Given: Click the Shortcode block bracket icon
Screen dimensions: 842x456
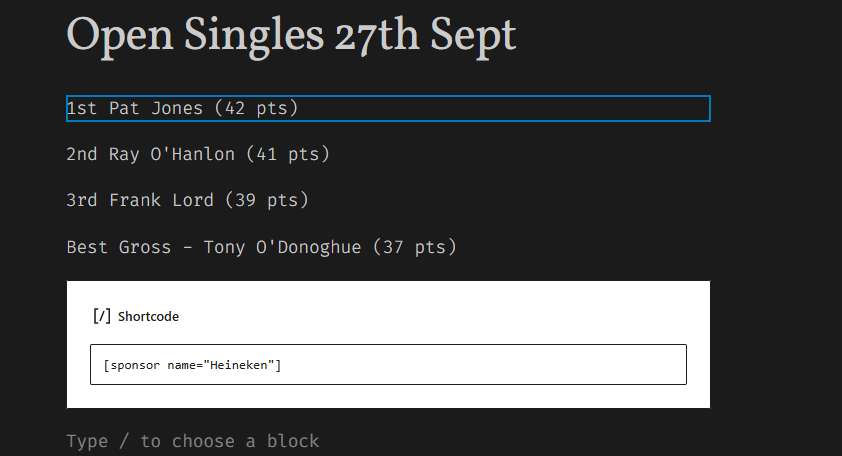Looking at the screenshot, I should click(102, 316).
